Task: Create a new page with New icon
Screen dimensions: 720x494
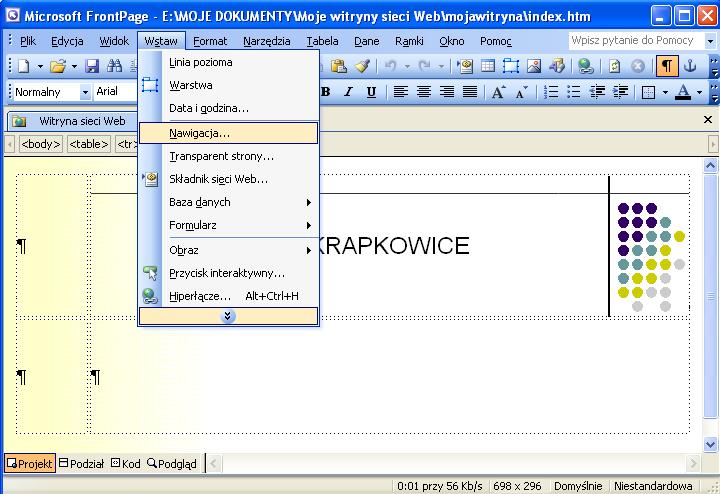Action: click(23, 67)
